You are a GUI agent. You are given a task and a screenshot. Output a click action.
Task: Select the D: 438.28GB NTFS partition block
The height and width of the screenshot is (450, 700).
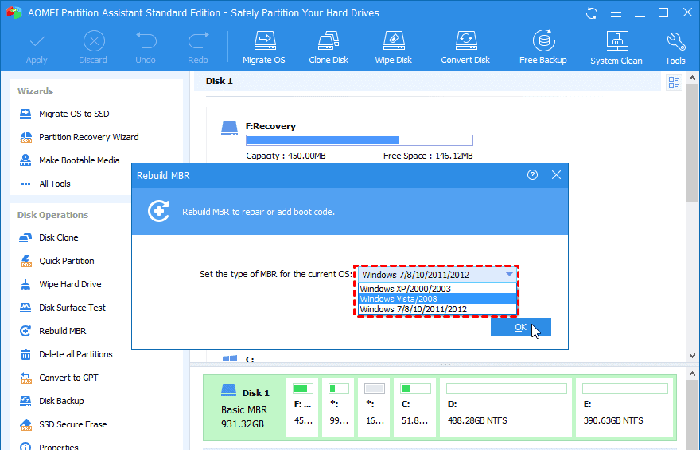(506, 407)
